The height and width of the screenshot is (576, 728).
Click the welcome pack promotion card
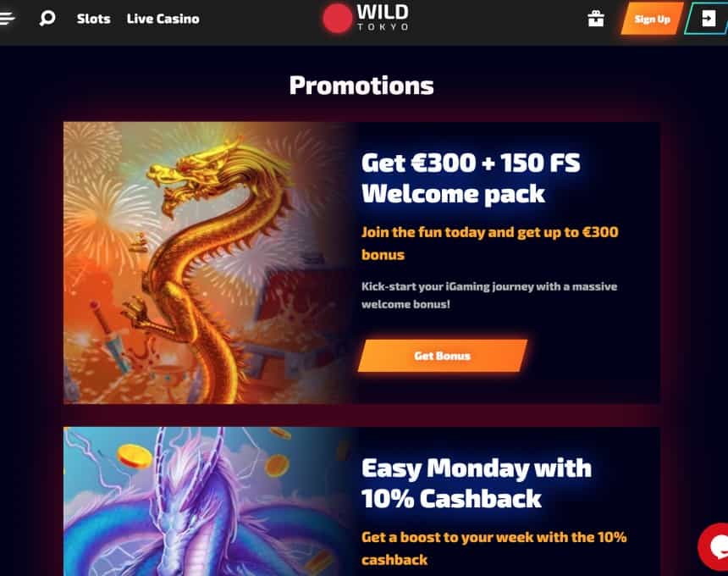(361, 263)
